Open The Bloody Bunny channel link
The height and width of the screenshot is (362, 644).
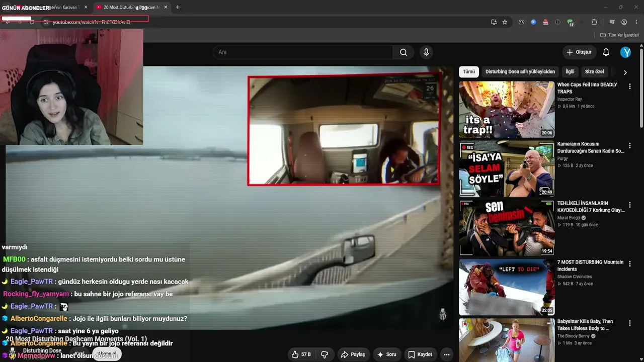click(x=574, y=336)
